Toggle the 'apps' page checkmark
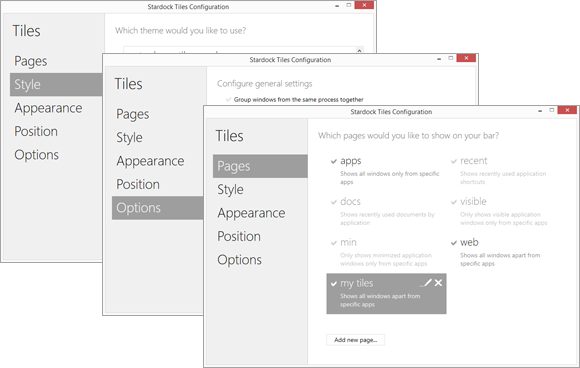Image resolution: width=580 pixels, height=368 pixels. (x=334, y=161)
